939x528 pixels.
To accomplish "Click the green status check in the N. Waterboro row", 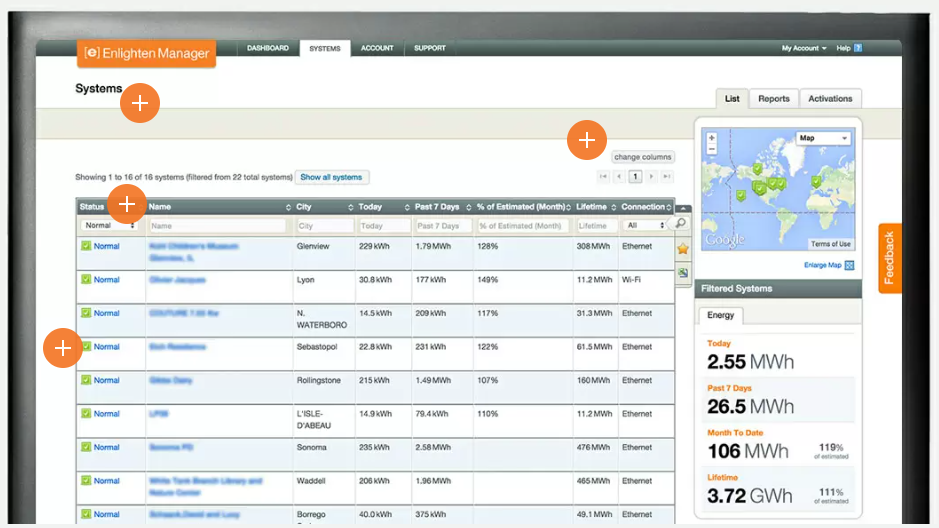I will tap(86, 312).
